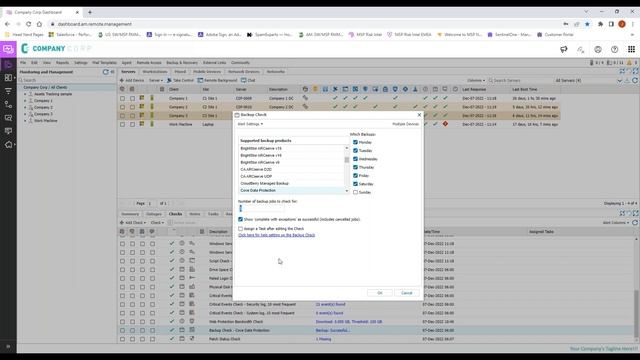Select Company Corp / All Clients in tree

(45, 87)
